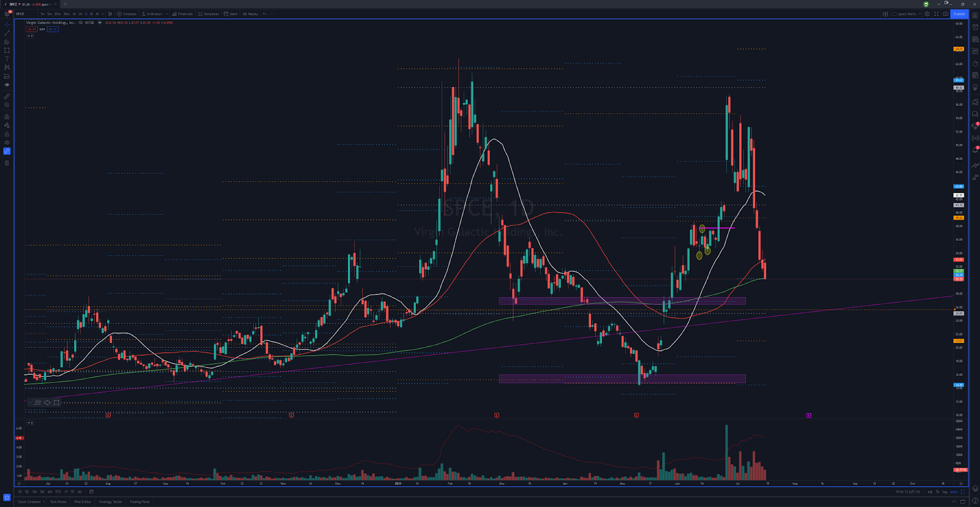Screen dimensions: 980x507
Task: Enter fullscreen mode
Action: pyautogui.click(x=936, y=13)
